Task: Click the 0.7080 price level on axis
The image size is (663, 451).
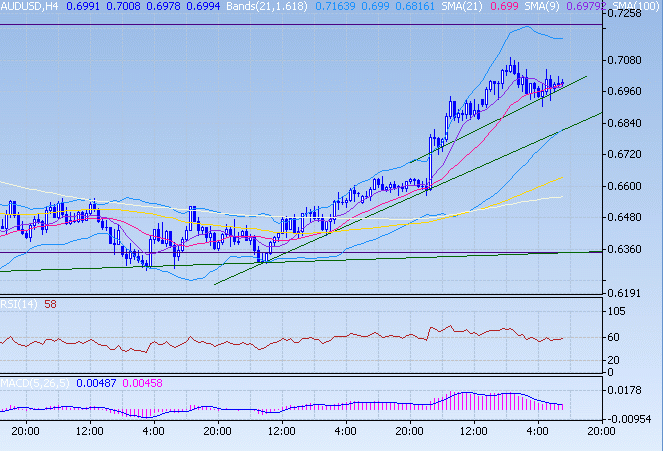Action: pyautogui.click(x=632, y=60)
